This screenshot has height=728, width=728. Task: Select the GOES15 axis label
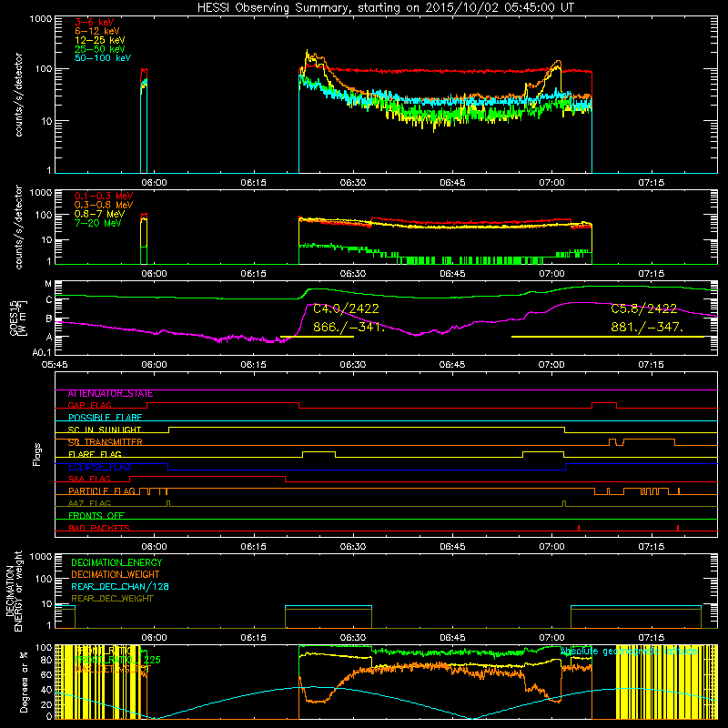point(14,318)
